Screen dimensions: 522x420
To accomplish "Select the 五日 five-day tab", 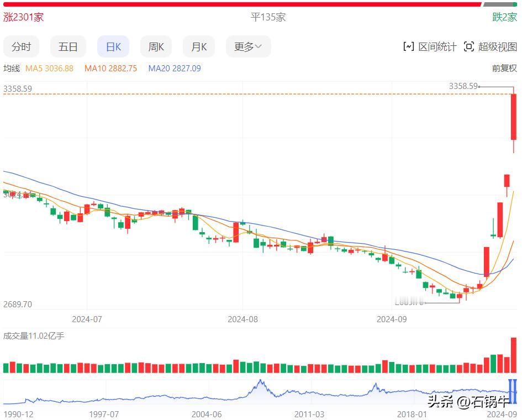I will (x=68, y=46).
